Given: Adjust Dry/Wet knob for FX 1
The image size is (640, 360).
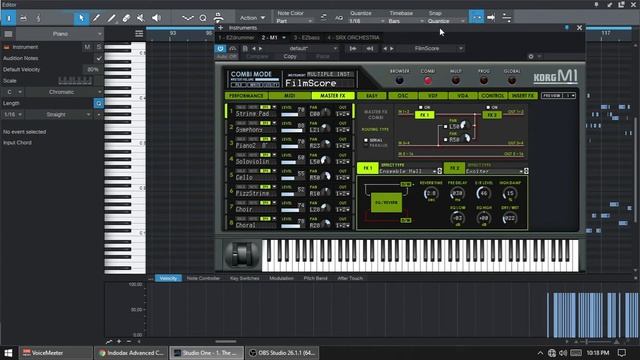Looking at the screenshot, I should (x=509, y=218).
